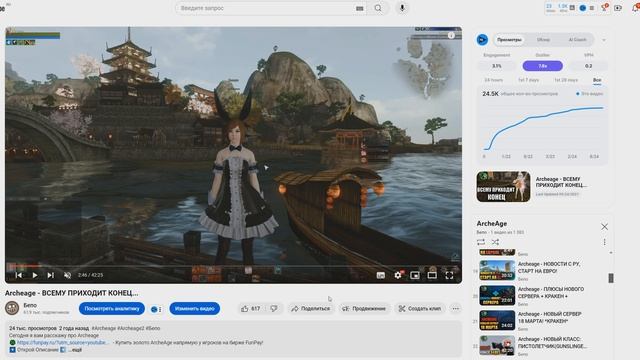
Task: Open player settings gear
Action: click(x=398, y=276)
